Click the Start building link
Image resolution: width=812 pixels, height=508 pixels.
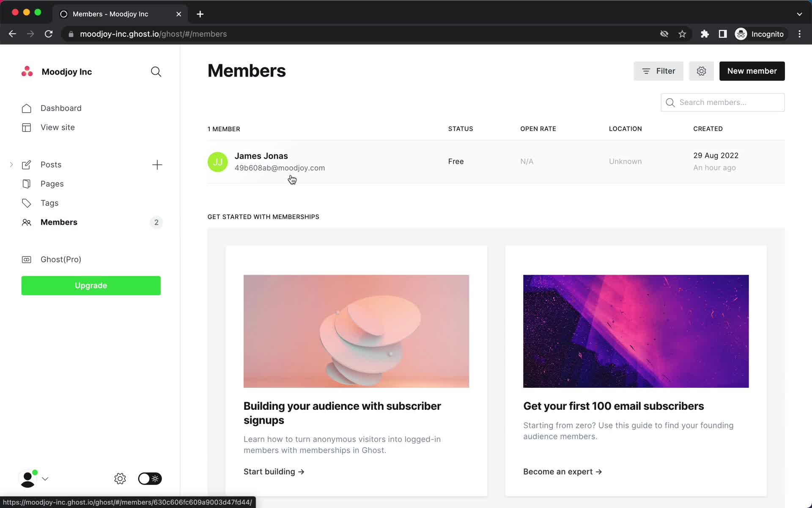point(274,471)
